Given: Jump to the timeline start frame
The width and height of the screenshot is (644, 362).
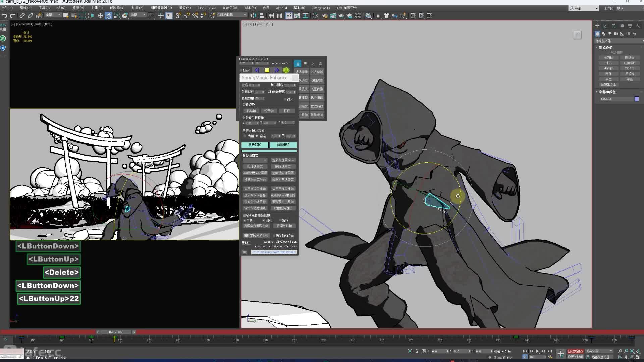Looking at the screenshot, I should tap(525, 351).
